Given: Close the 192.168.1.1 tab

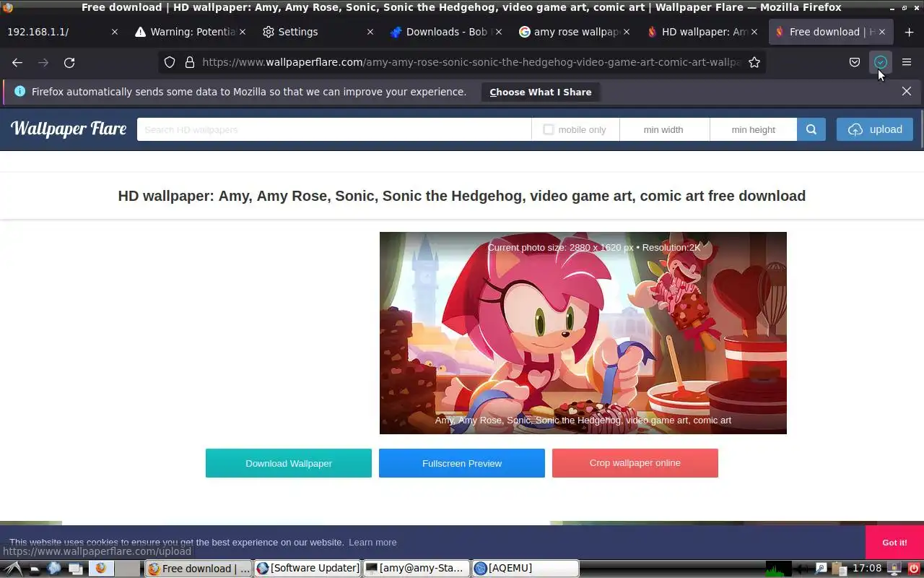Looking at the screenshot, I should pyautogui.click(x=115, y=32).
